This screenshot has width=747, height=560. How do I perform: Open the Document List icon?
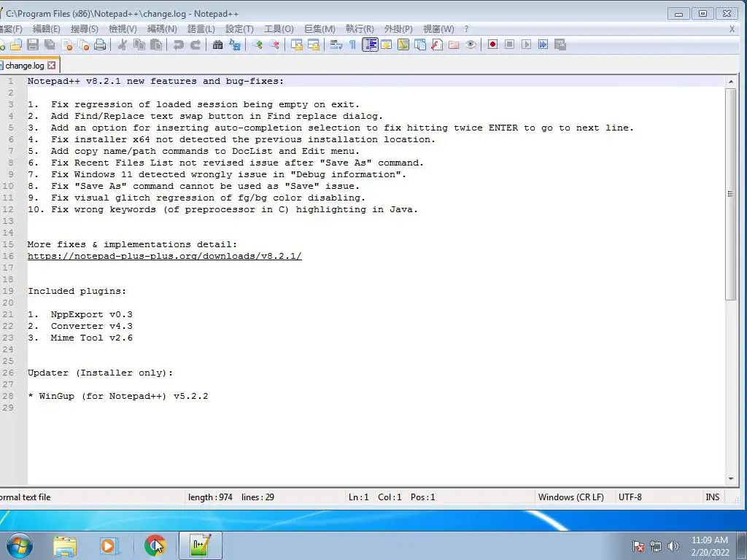pos(420,44)
